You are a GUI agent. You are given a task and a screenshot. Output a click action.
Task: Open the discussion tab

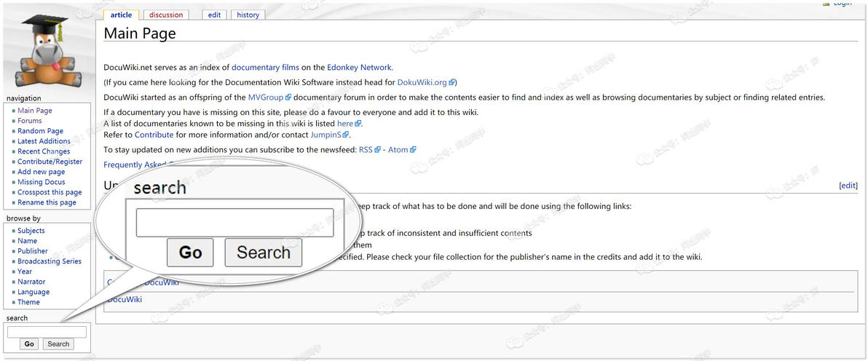pos(165,15)
